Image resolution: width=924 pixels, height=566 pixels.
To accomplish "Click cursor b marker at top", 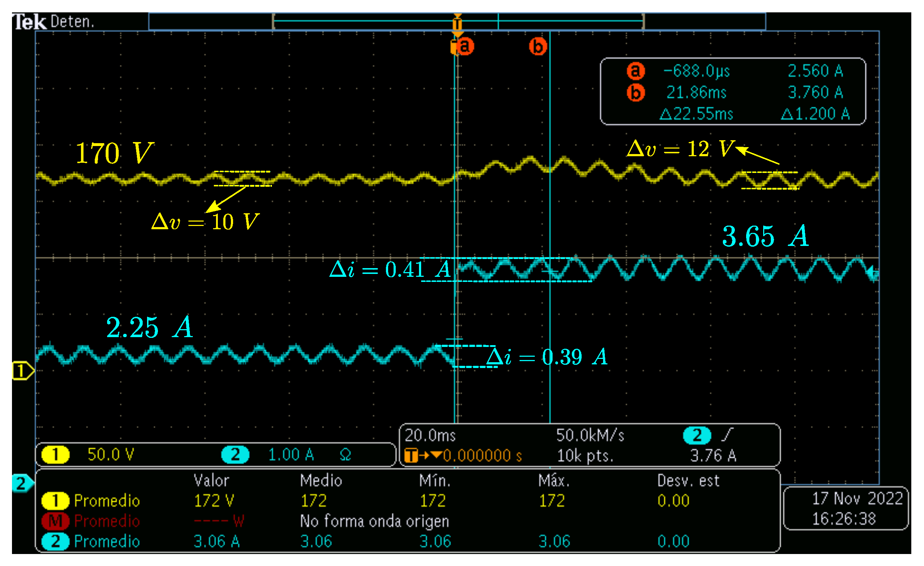I will coord(538,47).
